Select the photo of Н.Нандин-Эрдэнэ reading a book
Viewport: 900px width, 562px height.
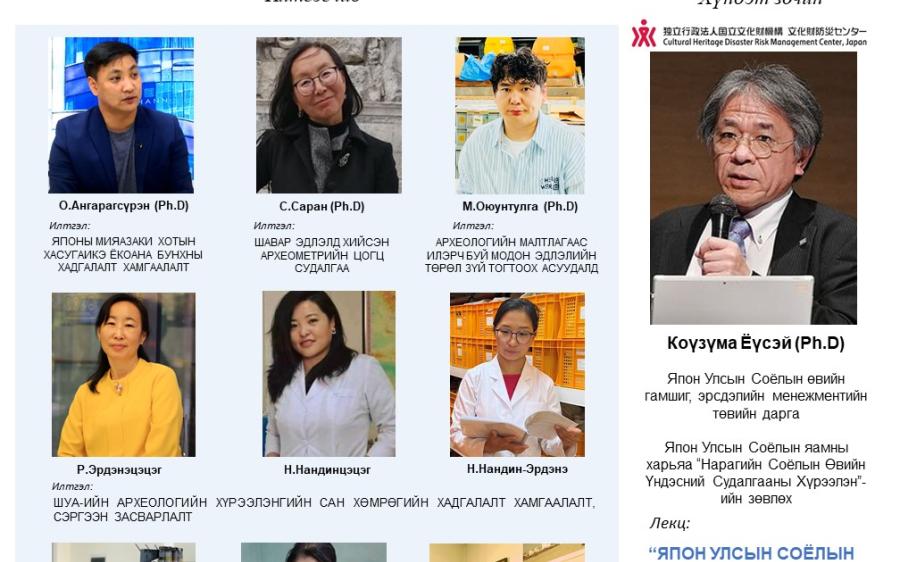517,374
